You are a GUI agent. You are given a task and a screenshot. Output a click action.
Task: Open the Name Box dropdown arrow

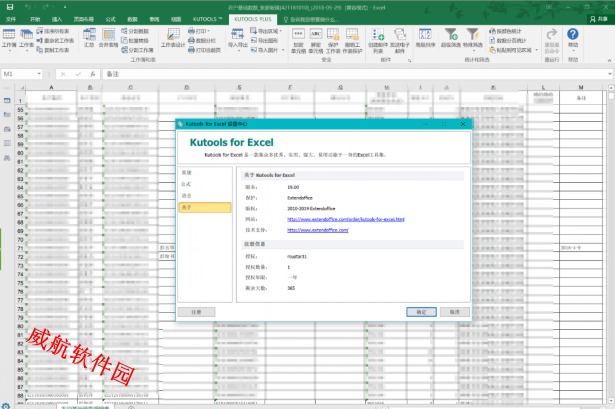(x=39, y=74)
